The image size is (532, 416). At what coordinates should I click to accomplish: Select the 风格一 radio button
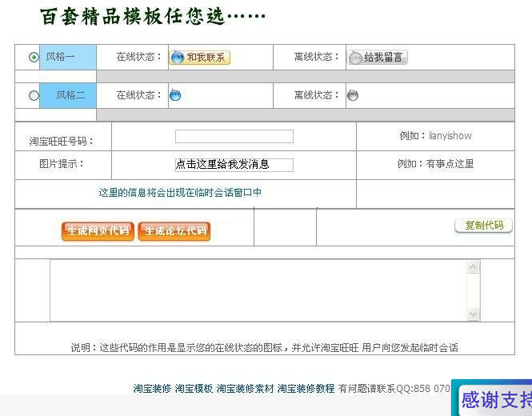pos(34,57)
